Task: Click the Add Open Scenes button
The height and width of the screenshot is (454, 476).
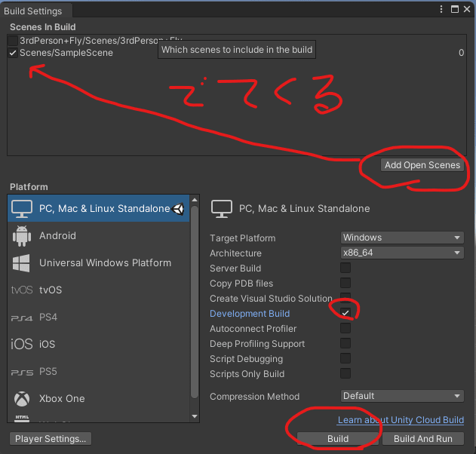Action: tap(422, 165)
